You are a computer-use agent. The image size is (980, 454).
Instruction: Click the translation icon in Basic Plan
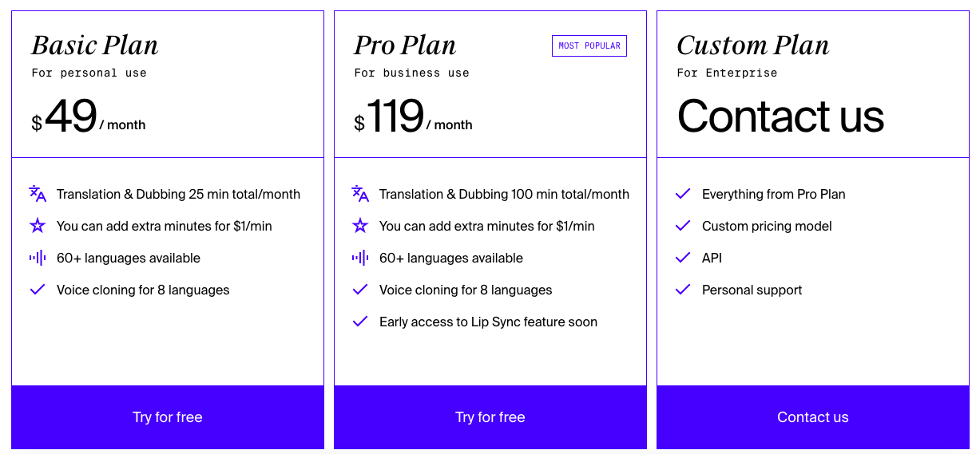(38, 194)
